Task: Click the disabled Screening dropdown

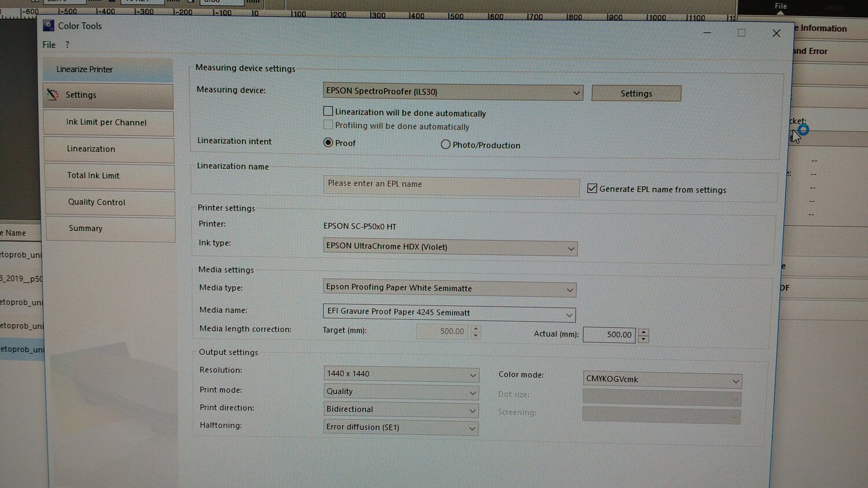Action: click(661, 416)
